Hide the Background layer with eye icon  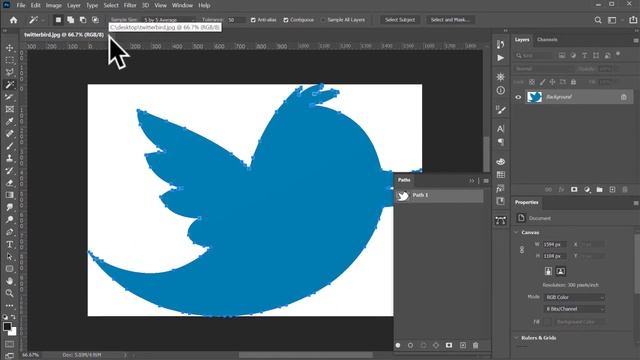518,97
